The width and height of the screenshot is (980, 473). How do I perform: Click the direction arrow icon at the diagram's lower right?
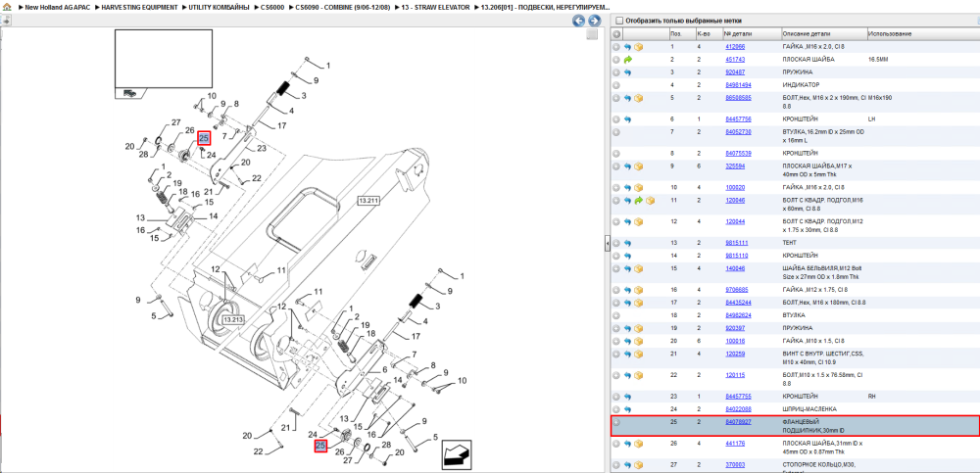tap(457, 454)
